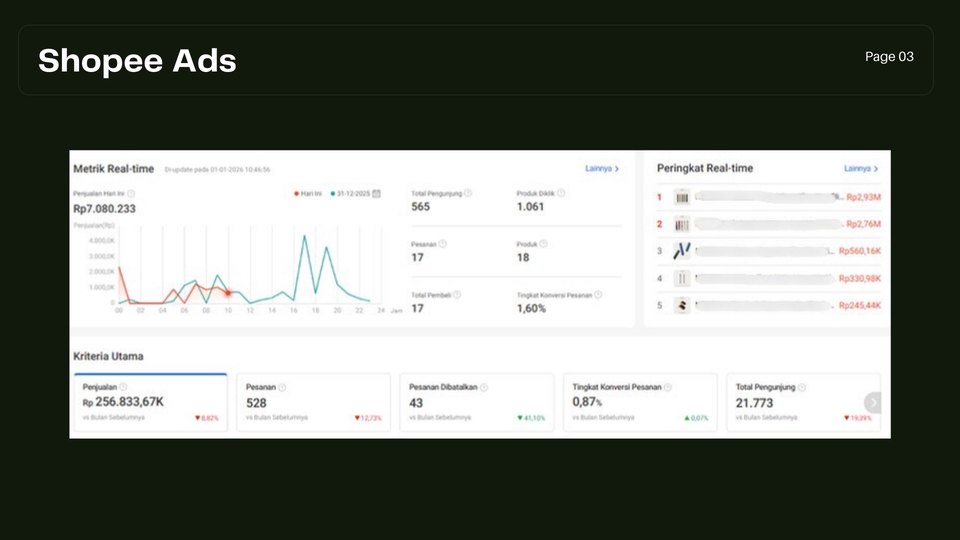The image size is (960, 540).
Task: Click the info icon beside Total Pembeli
Action: [x=458, y=295]
